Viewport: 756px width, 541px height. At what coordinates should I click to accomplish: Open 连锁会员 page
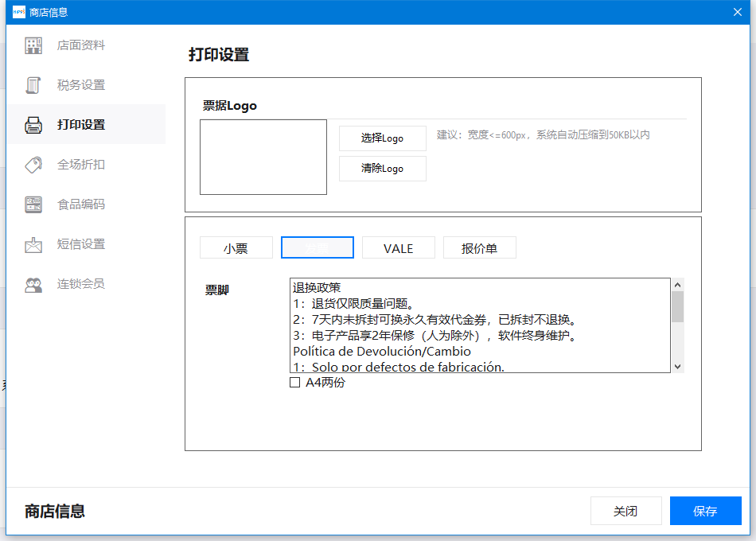pyautogui.click(x=86, y=284)
